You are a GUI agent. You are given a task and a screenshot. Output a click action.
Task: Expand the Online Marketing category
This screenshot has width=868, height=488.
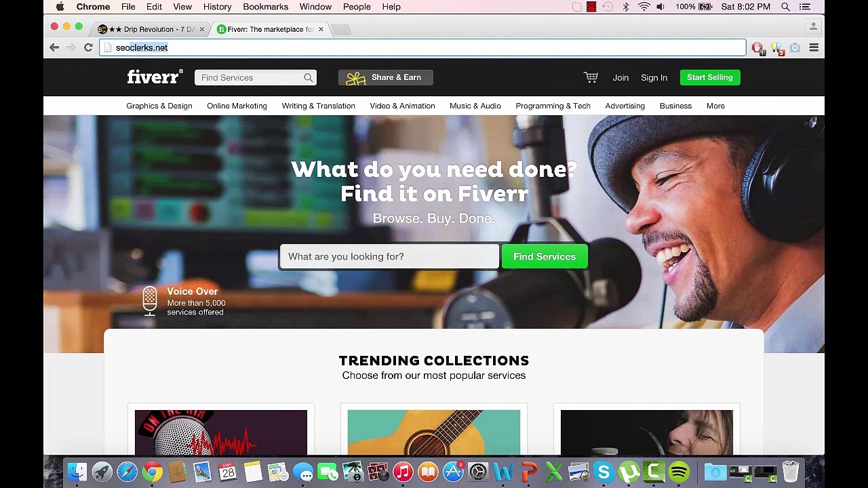[x=237, y=106]
